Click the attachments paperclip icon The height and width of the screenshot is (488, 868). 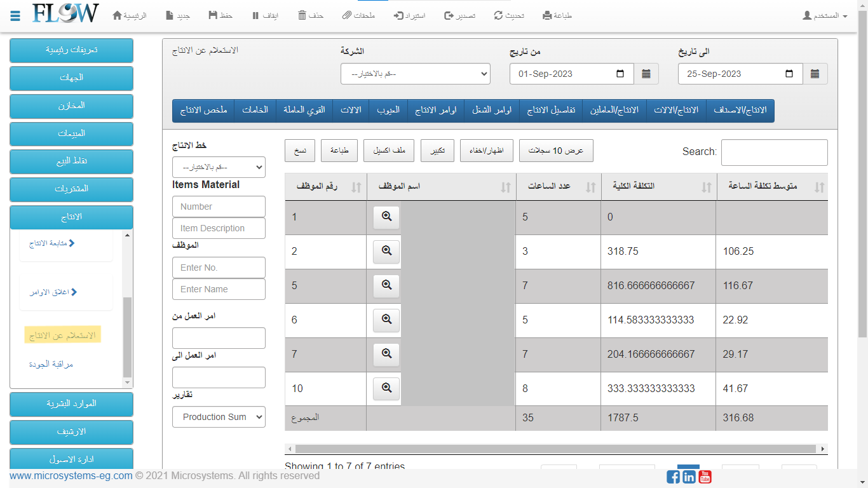(346, 15)
